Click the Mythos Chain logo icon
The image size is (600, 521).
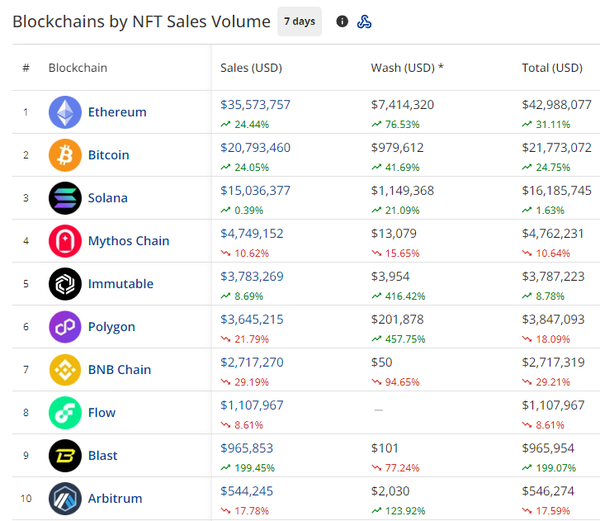65,241
